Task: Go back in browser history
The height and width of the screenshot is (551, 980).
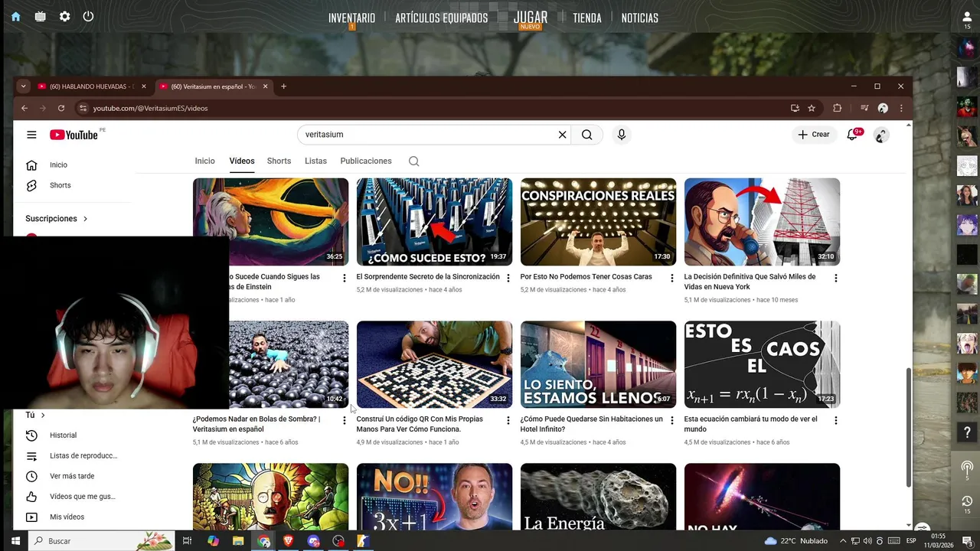Action: pyautogui.click(x=24, y=108)
